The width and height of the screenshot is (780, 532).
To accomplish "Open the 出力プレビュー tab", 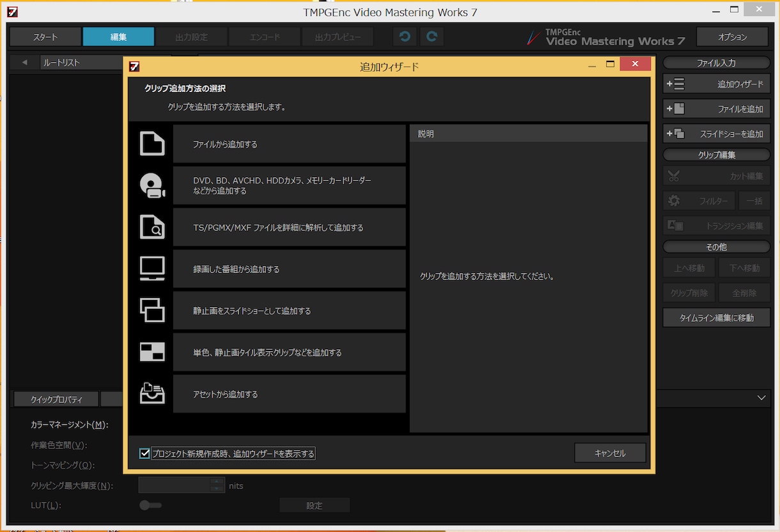I will (x=338, y=37).
